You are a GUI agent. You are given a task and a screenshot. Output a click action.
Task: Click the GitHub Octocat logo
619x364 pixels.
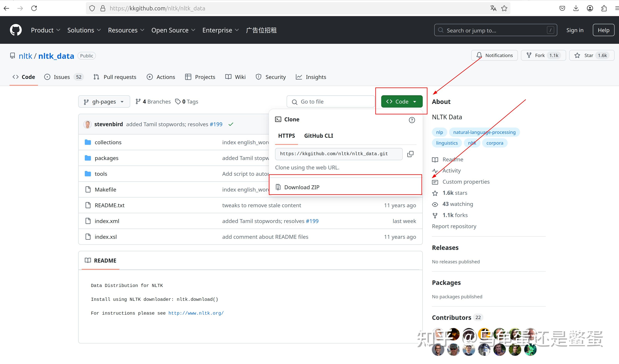pos(16,30)
